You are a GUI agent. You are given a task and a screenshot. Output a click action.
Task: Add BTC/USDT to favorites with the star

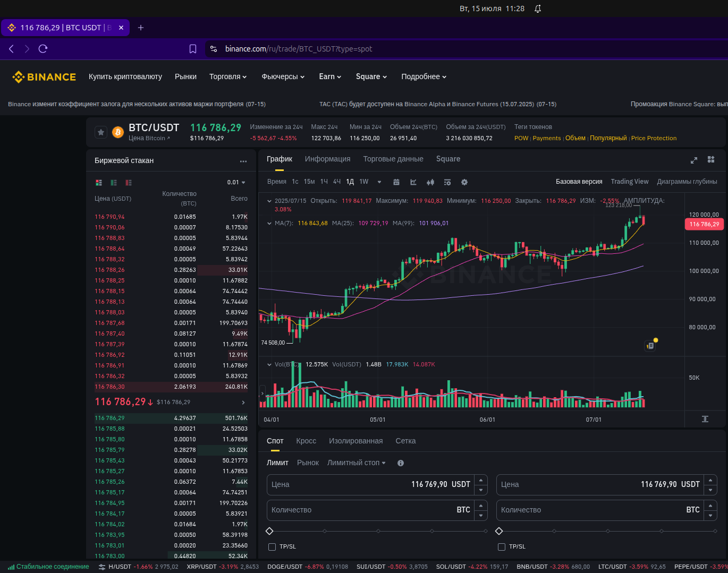(101, 132)
